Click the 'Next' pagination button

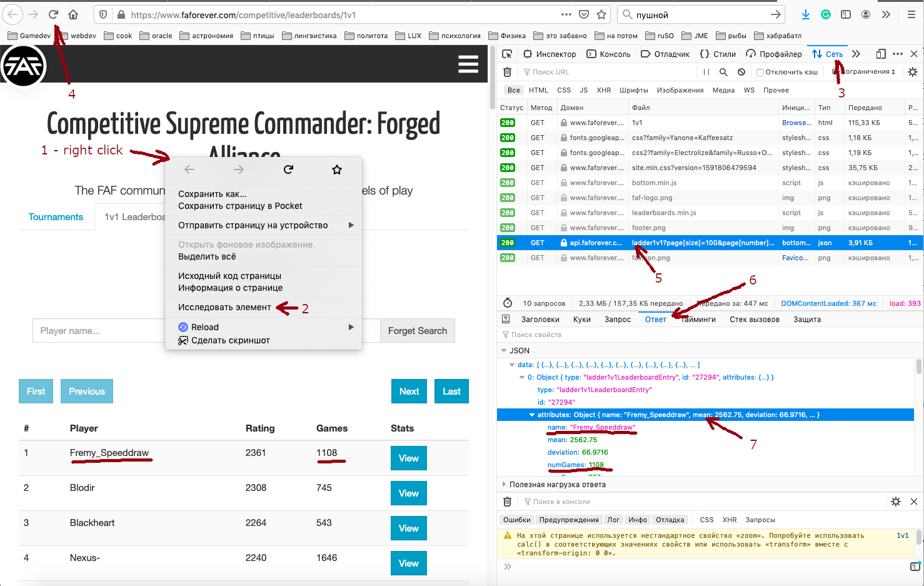tap(409, 392)
